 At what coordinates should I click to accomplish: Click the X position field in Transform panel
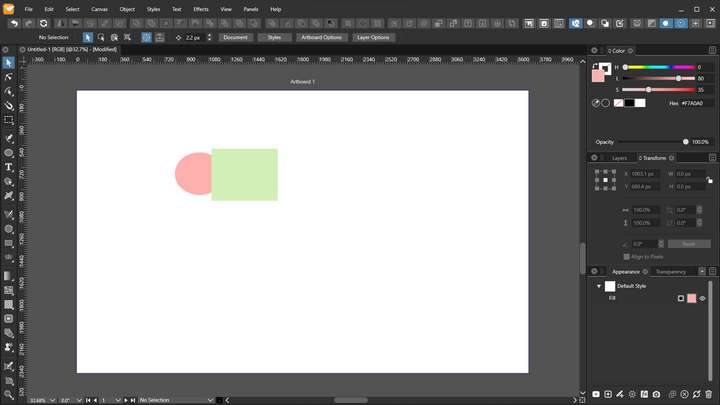(x=645, y=174)
